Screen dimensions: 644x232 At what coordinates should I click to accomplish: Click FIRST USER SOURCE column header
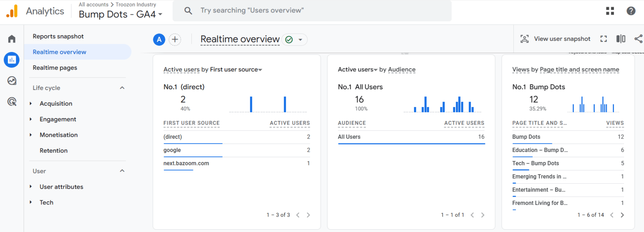(x=192, y=123)
